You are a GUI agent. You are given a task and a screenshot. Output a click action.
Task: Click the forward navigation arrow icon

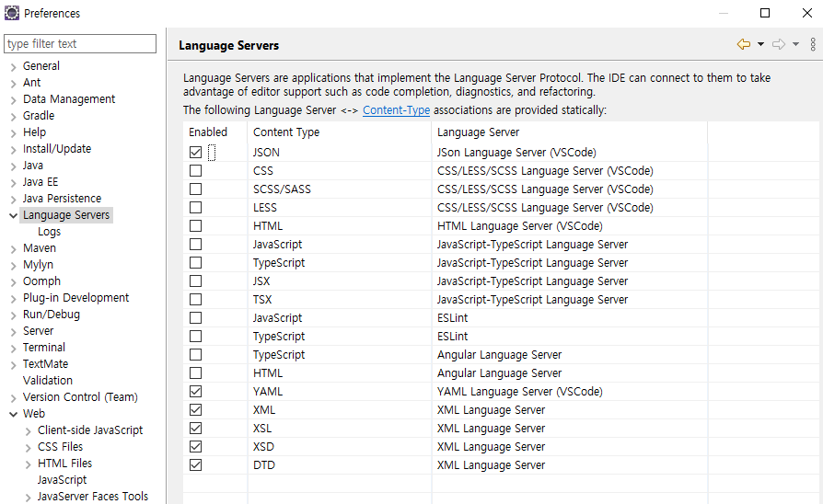click(779, 44)
